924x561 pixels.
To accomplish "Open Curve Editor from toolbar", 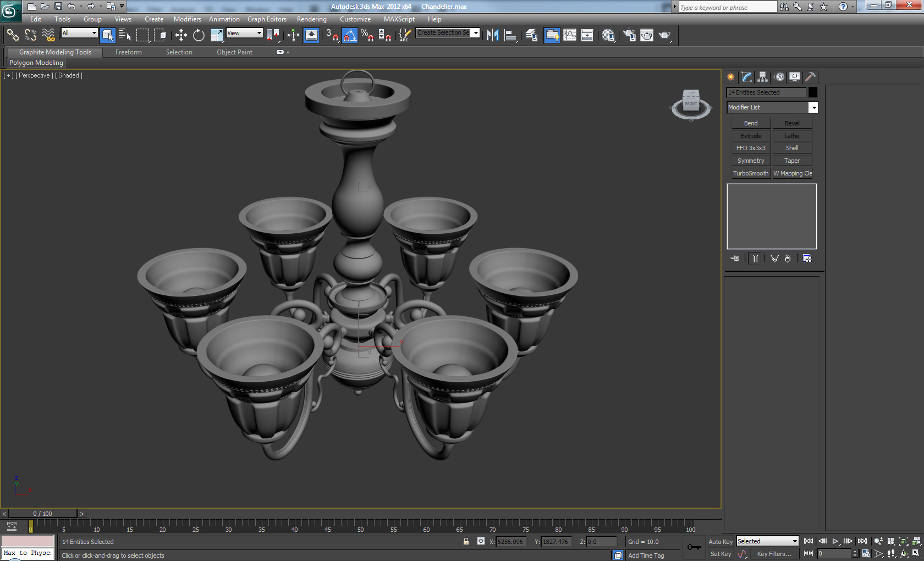I will pyautogui.click(x=570, y=35).
